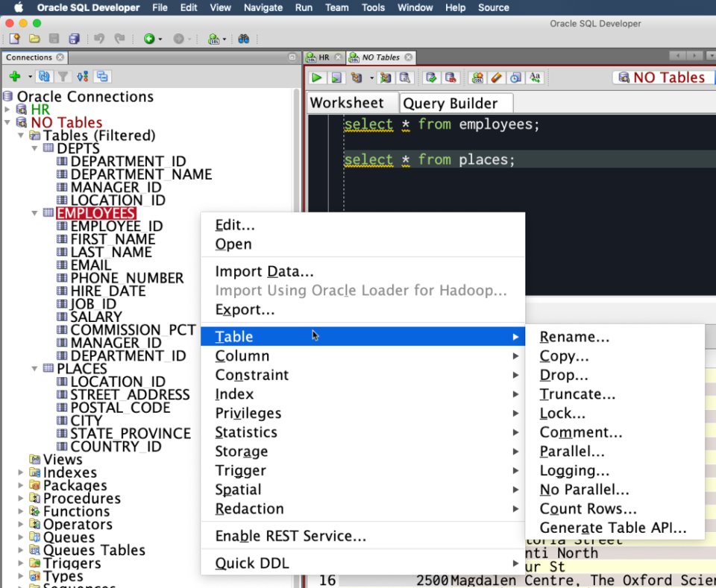Commit changes using the database commit icon
Image resolution: width=716 pixels, height=588 pixels.
coord(430,78)
